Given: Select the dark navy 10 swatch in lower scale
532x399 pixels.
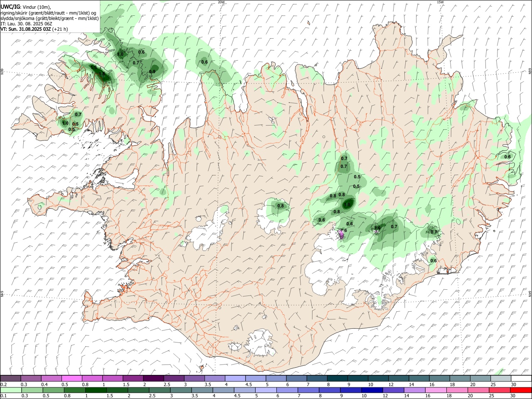Looking at the screenshot, I should 372,390.
